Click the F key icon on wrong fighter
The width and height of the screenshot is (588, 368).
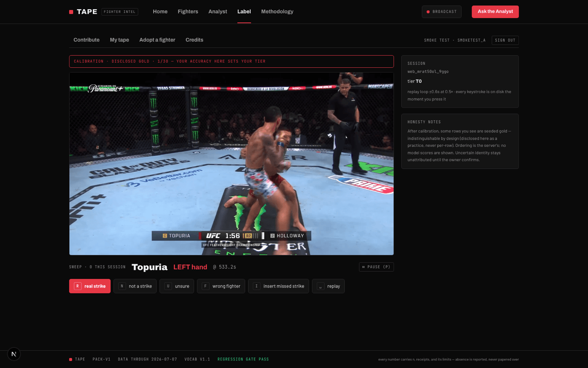tap(205, 286)
